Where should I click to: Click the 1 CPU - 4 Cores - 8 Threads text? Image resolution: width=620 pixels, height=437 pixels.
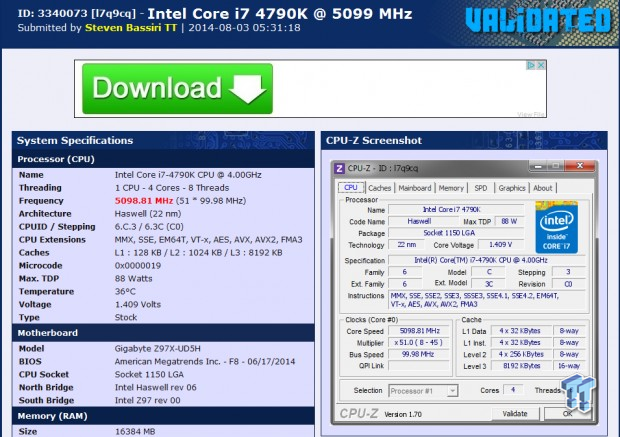[x=172, y=187]
